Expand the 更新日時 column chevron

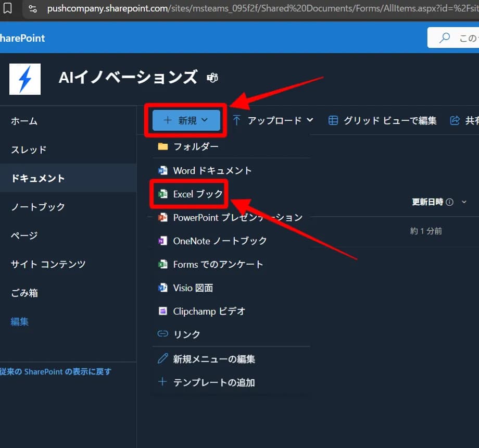[x=464, y=202]
